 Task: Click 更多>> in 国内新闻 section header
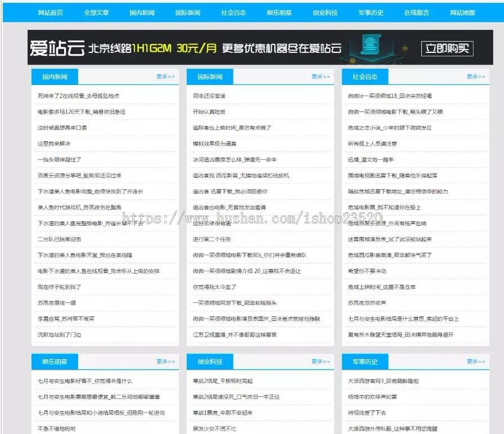coord(165,77)
